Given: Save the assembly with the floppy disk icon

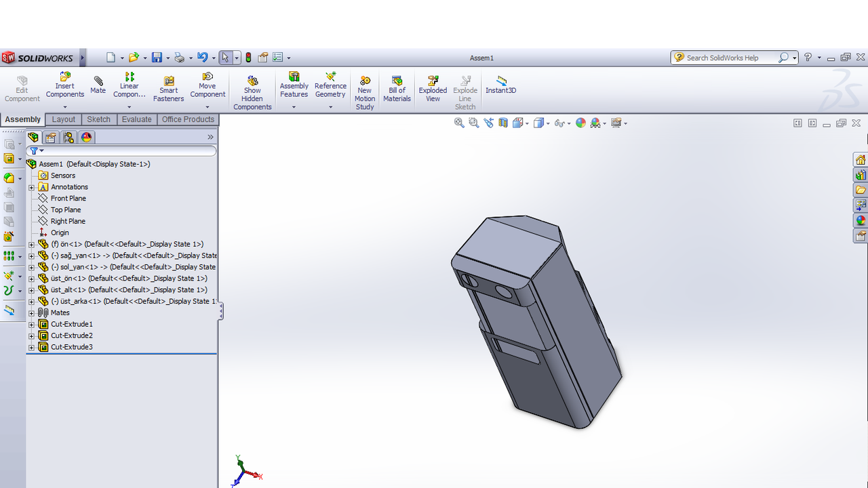Looking at the screenshot, I should click(157, 58).
